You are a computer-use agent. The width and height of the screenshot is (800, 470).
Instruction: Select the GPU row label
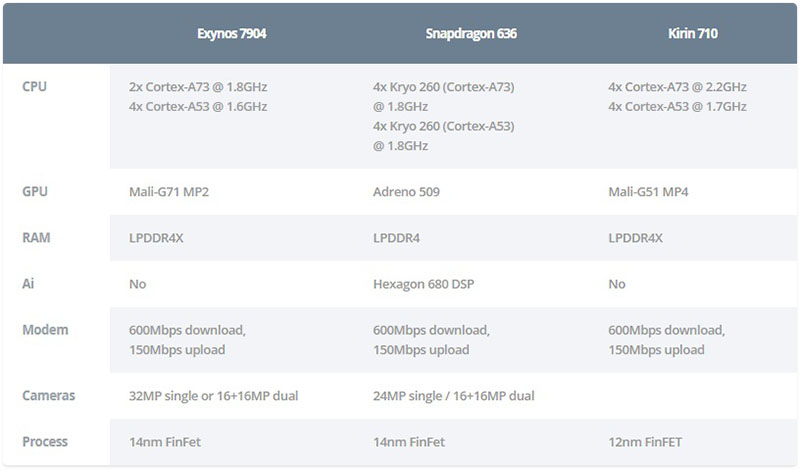(x=35, y=192)
